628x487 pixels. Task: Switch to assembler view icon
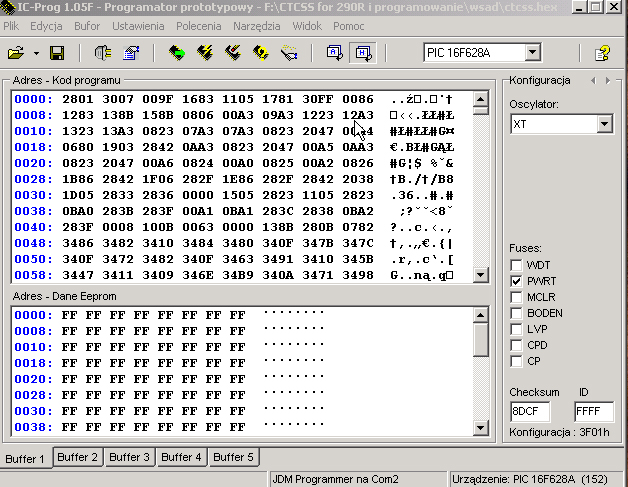click(334, 52)
